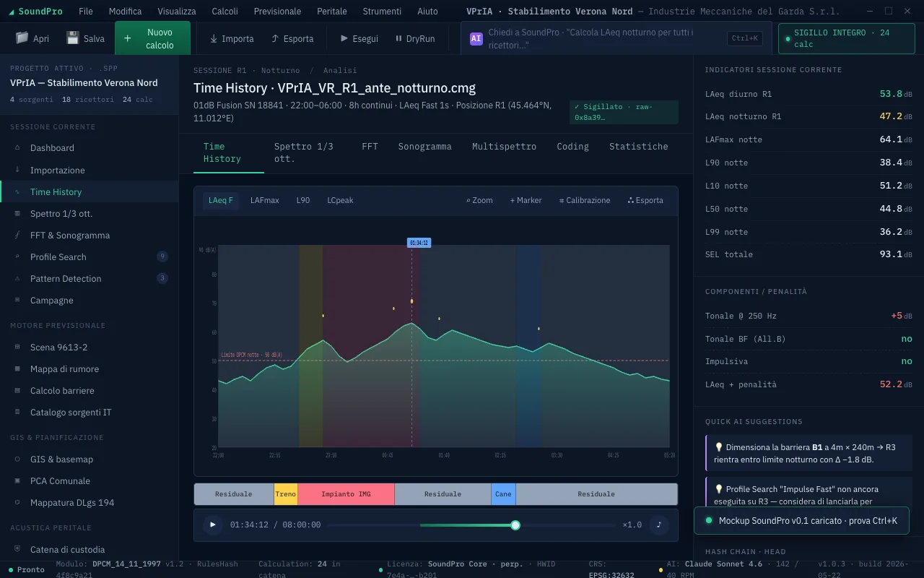Click the Treno segment in event strip
924x578 pixels.
[x=285, y=494]
